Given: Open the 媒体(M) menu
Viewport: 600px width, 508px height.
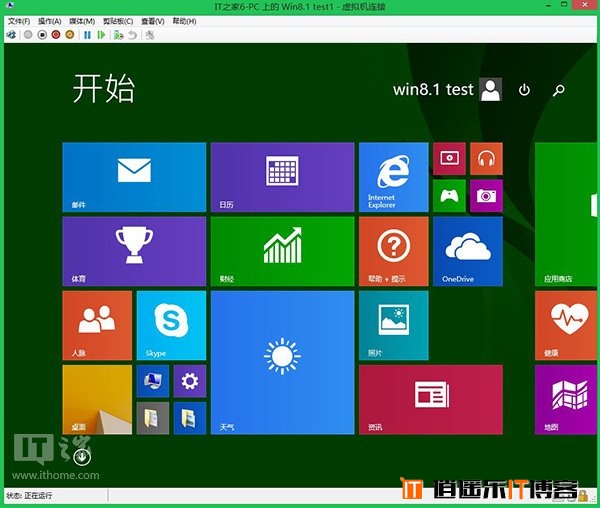Looking at the screenshot, I should 82,21.
